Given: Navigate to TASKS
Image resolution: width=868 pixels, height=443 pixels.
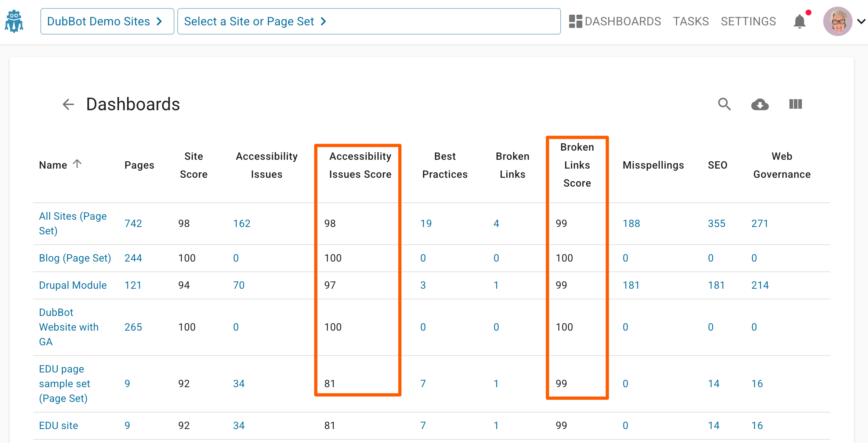Looking at the screenshot, I should pos(691,21).
